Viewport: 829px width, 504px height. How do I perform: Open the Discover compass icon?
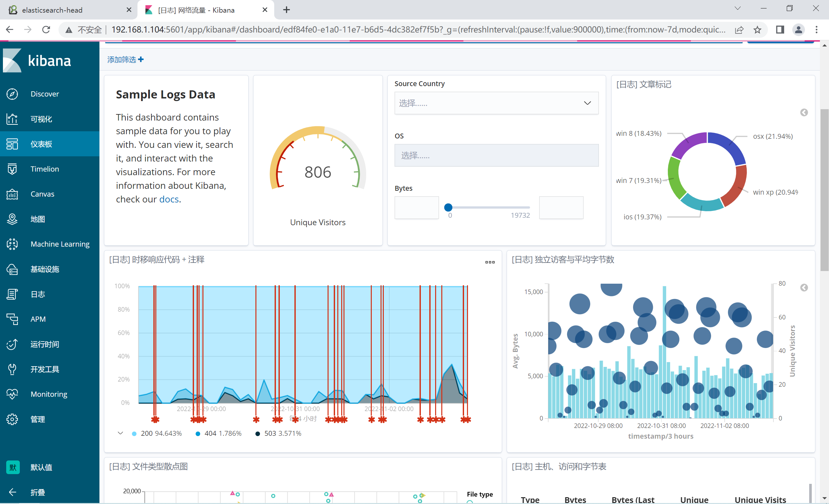click(12, 94)
